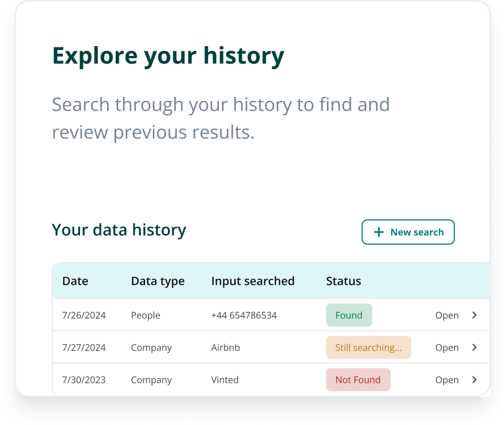The height and width of the screenshot is (425, 504).
Task: Select the phone number +44 654786534 entry
Action: tap(244, 315)
